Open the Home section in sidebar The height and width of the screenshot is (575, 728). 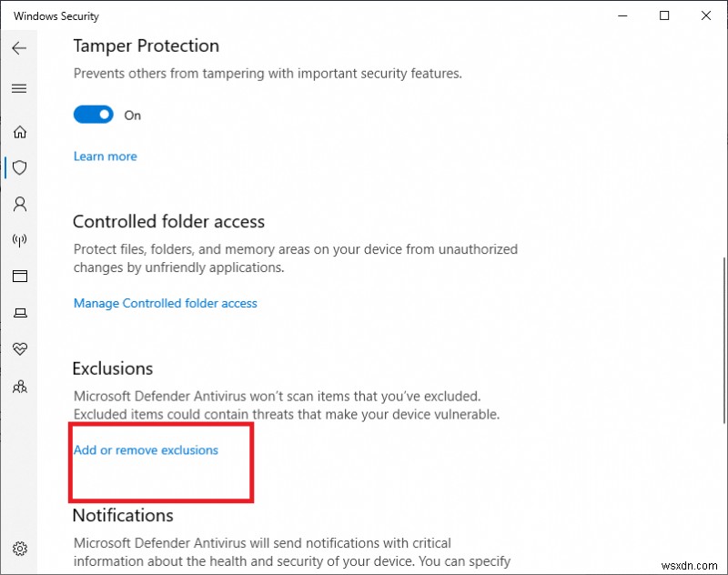coord(20,132)
